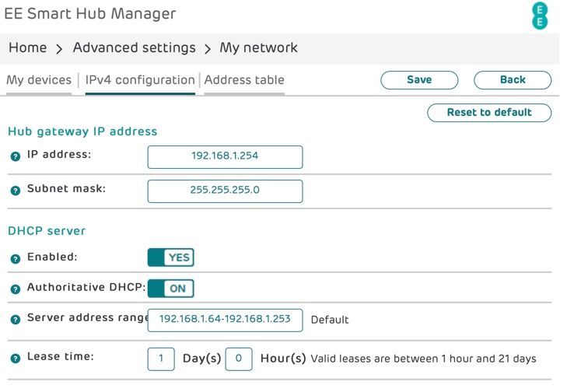Click Reset to default button
Viewport: 588px width, 392px height.
click(489, 113)
